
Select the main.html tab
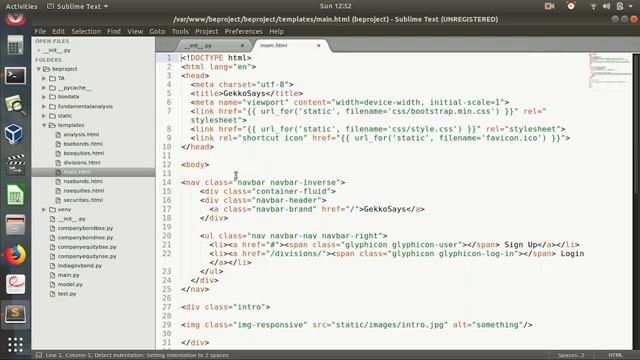291,45
